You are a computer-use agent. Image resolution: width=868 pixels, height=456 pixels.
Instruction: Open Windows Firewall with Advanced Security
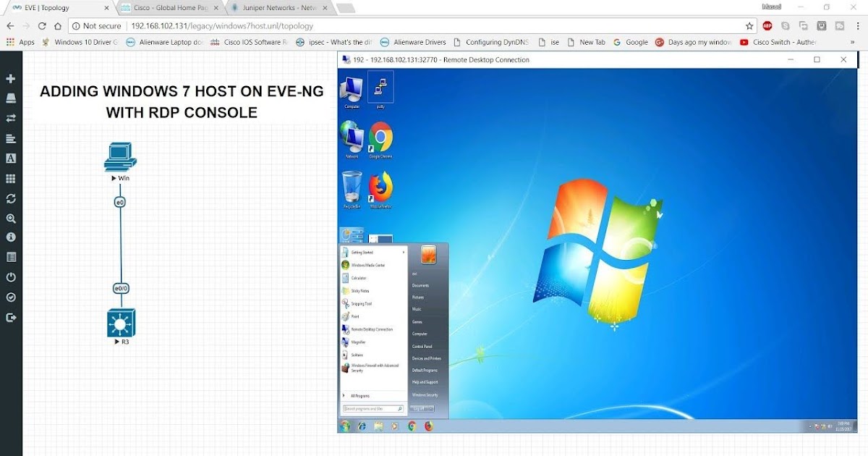373,368
